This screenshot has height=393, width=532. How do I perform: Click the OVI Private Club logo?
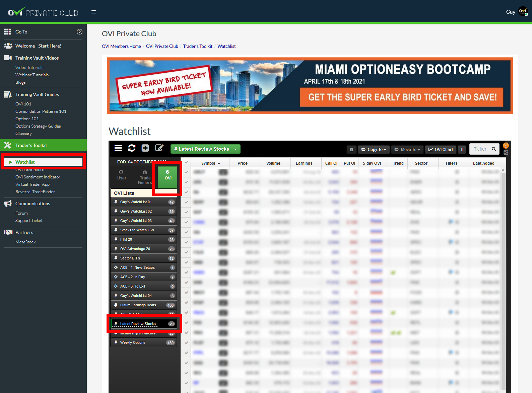[x=44, y=12]
